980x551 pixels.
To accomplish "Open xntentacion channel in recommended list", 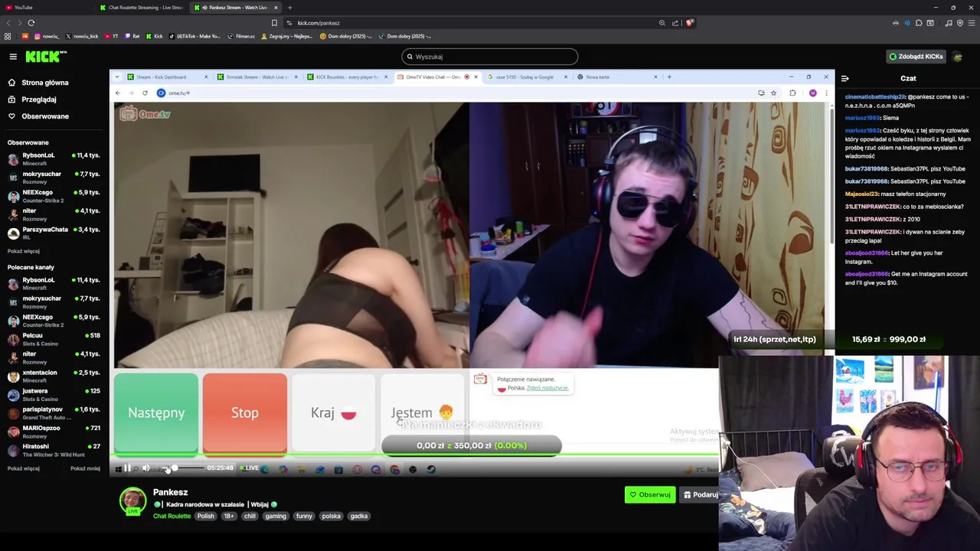I will coord(54,376).
